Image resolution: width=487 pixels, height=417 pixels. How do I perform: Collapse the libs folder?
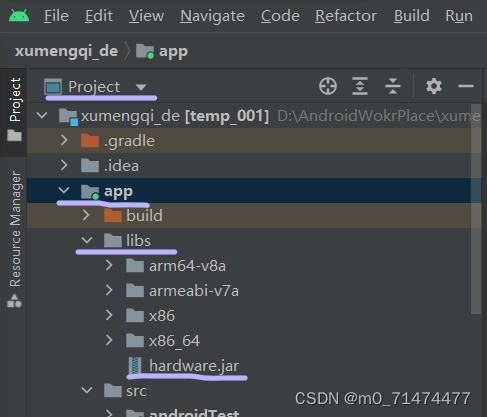pyautogui.click(x=87, y=240)
